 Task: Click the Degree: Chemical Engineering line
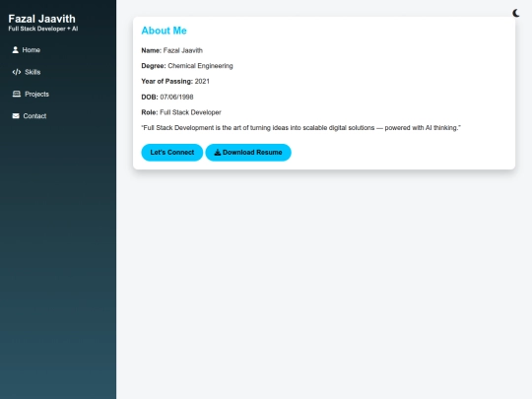click(187, 66)
